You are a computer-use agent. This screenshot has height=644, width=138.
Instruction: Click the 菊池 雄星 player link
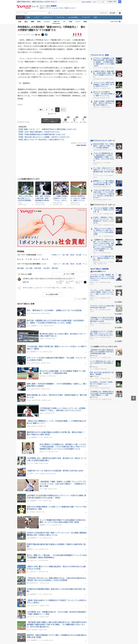pos(21,268)
